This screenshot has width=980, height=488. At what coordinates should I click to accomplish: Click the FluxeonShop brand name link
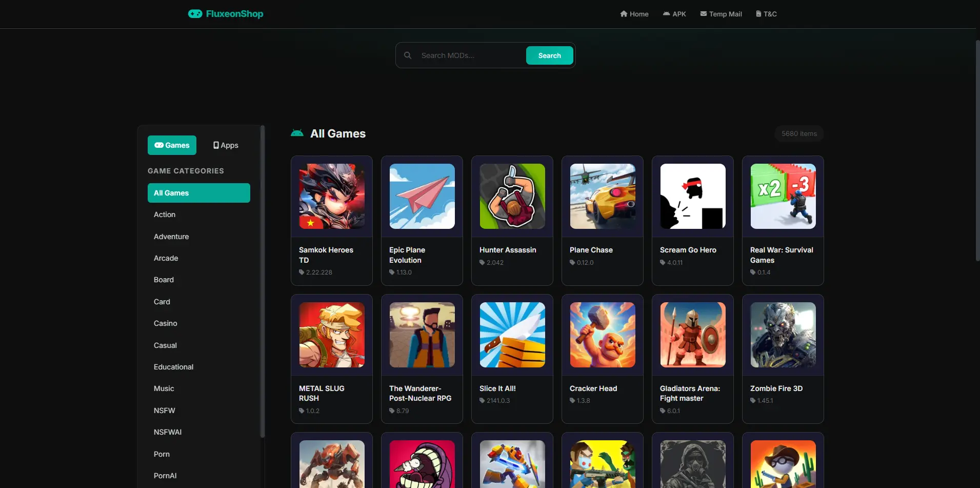click(x=234, y=14)
